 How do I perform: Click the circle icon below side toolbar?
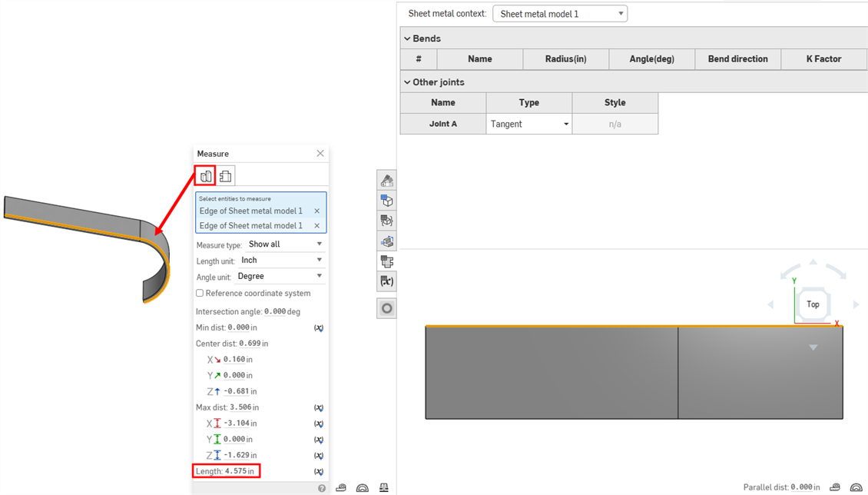[x=386, y=308]
